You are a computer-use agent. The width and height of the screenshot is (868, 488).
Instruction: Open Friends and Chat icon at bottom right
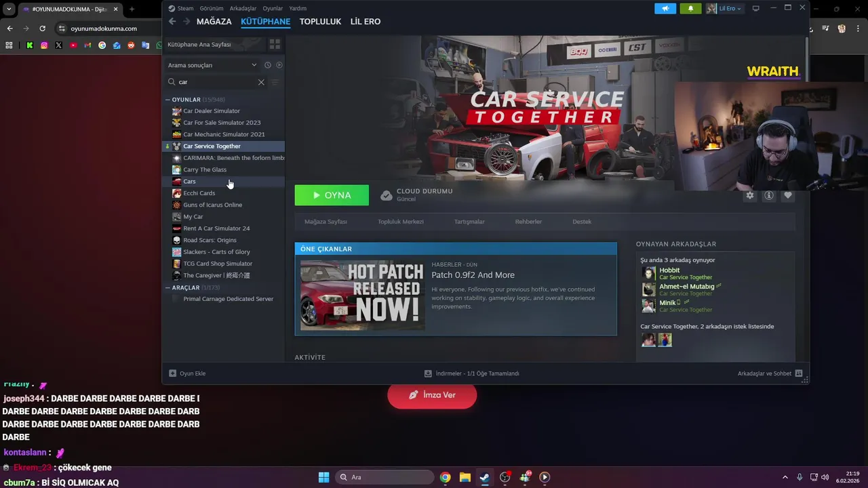pos(799,373)
